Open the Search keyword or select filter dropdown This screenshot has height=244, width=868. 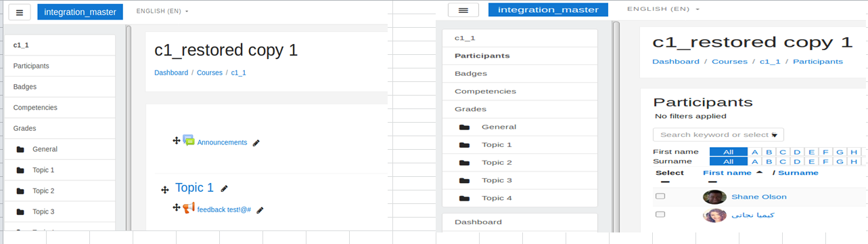[718, 135]
